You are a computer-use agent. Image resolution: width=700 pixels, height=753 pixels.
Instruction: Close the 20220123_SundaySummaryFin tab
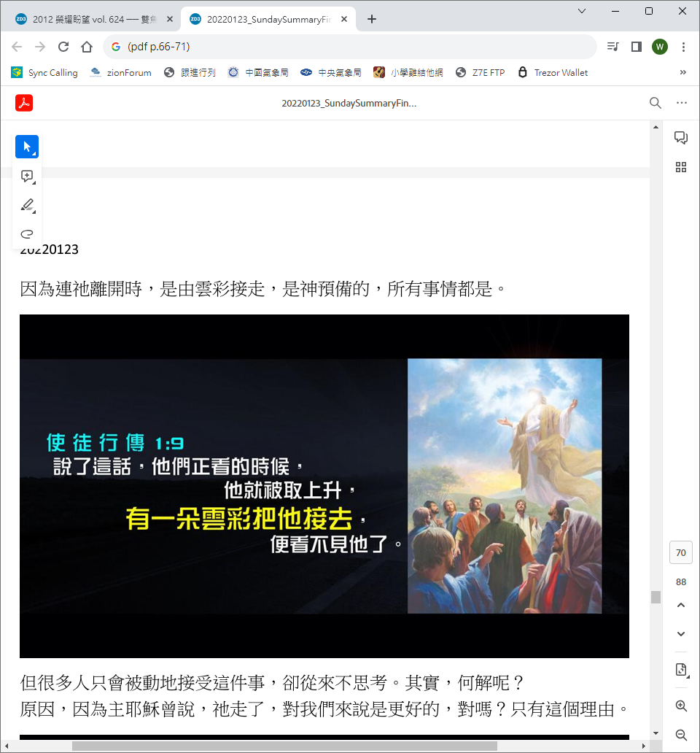344,19
